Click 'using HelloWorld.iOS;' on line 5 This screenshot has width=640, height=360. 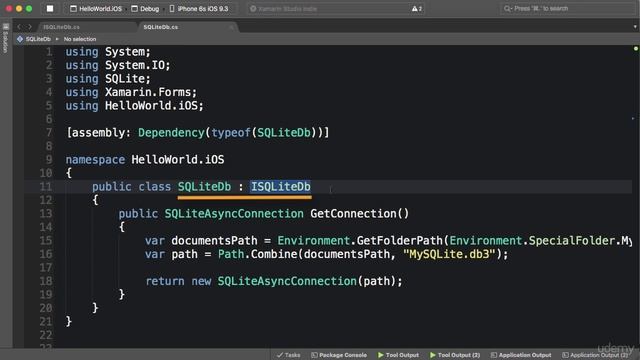(x=134, y=106)
